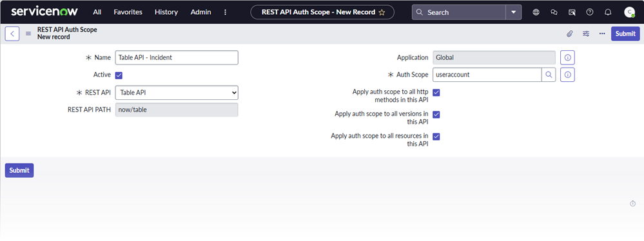
Task: Open the user profile avatar menu
Action: (629, 12)
